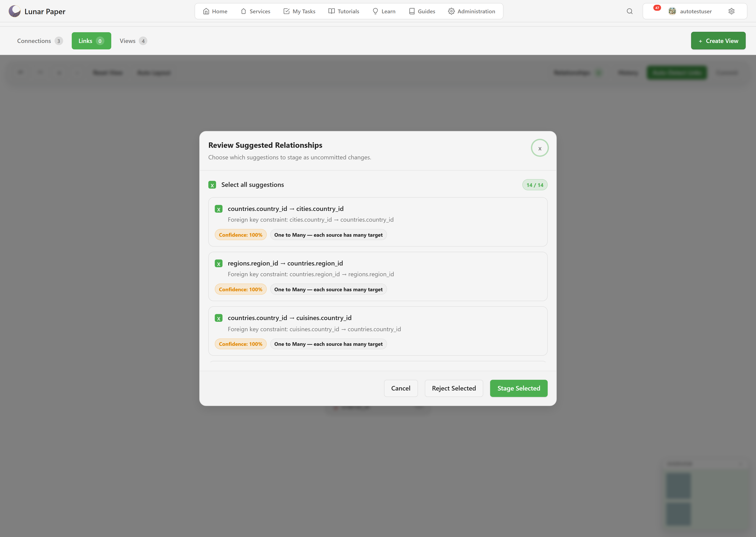Image resolution: width=756 pixels, height=537 pixels.
Task: Go to Home in navigation bar
Action: coord(215,11)
